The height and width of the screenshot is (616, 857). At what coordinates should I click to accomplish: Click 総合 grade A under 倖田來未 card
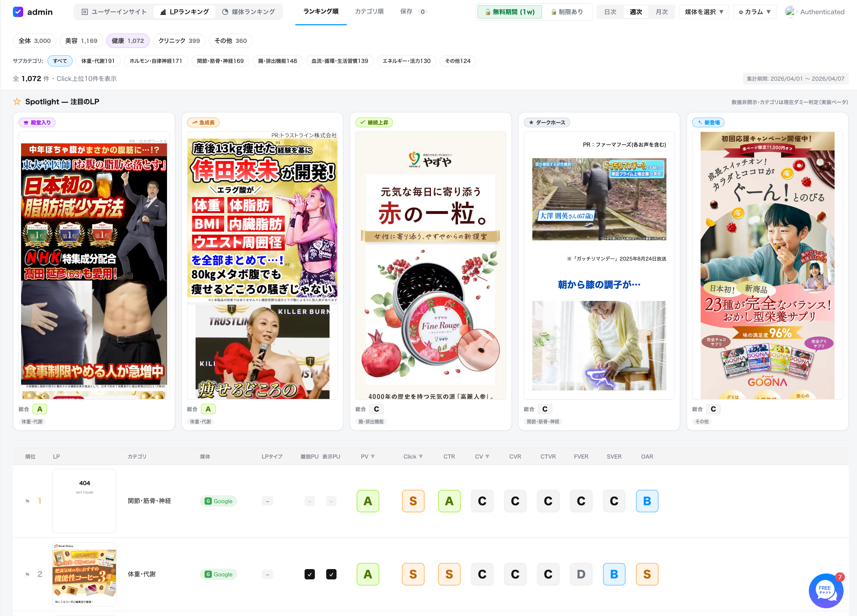pyautogui.click(x=208, y=409)
